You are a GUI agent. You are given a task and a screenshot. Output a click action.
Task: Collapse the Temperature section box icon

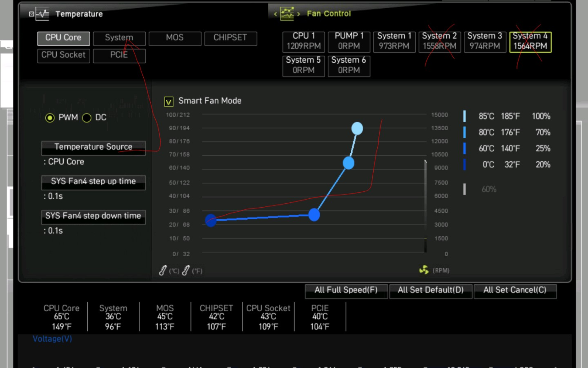tap(32, 14)
